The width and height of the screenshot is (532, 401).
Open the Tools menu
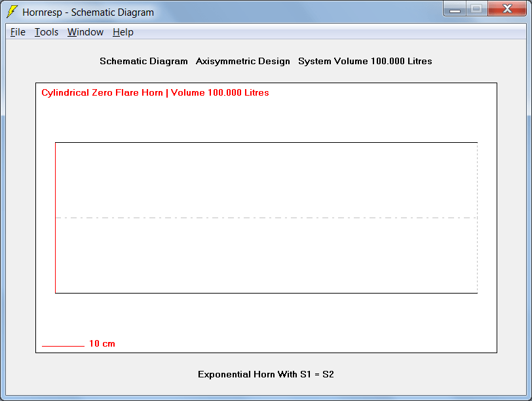[47, 32]
